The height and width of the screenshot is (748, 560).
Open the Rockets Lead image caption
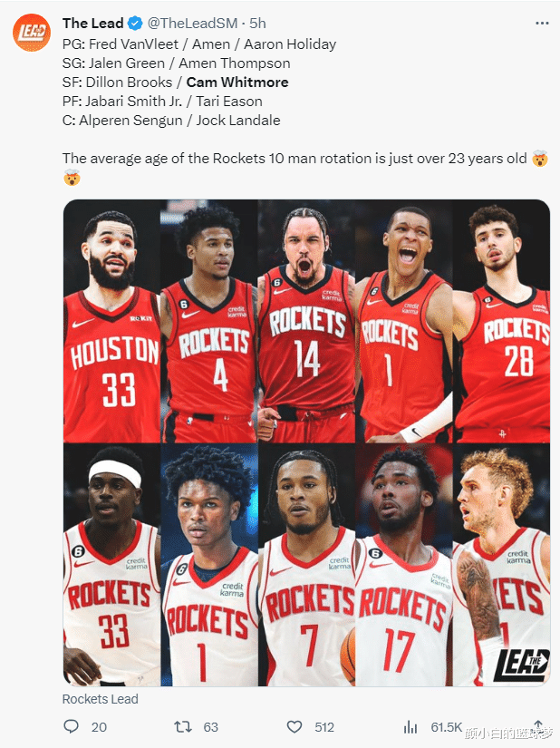[x=100, y=699]
